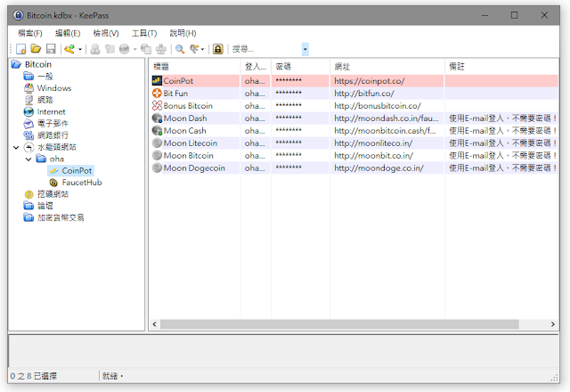The image size is (570, 392).
Task: Select the 加密貨幣交易 group in tree
Action: (x=61, y=217)
